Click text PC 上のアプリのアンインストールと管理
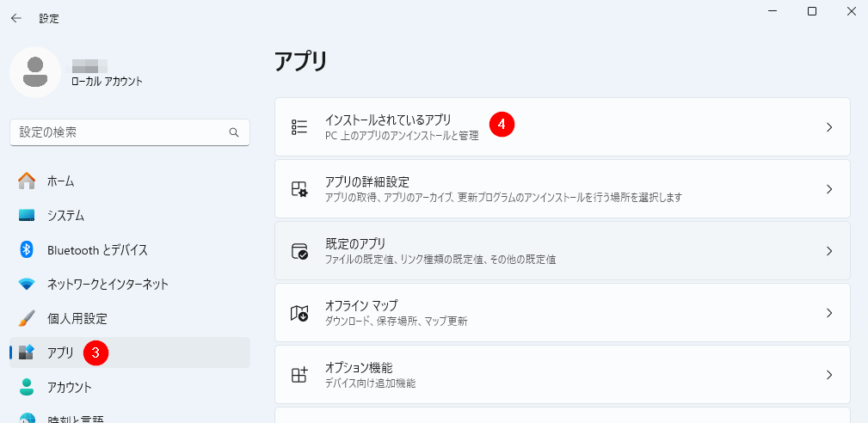868x423 pixels. click(x=402, y=136)
